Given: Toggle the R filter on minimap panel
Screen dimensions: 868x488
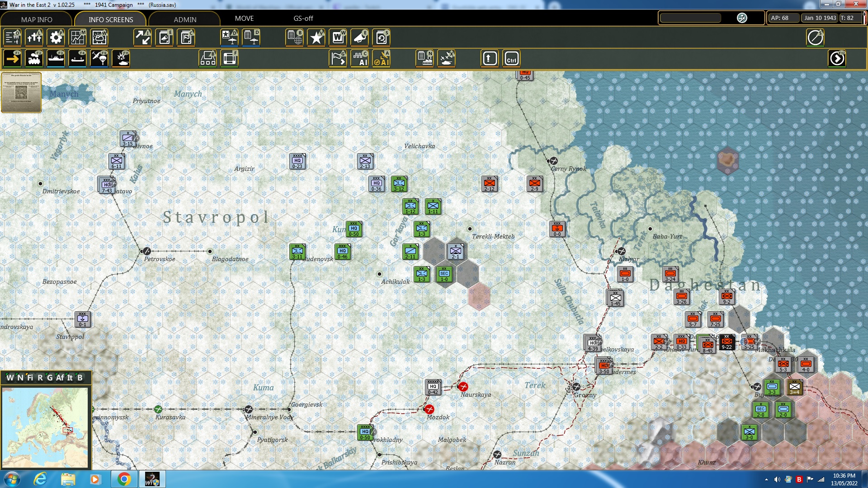Looking at the screenshot, I should tap(40, 378).
